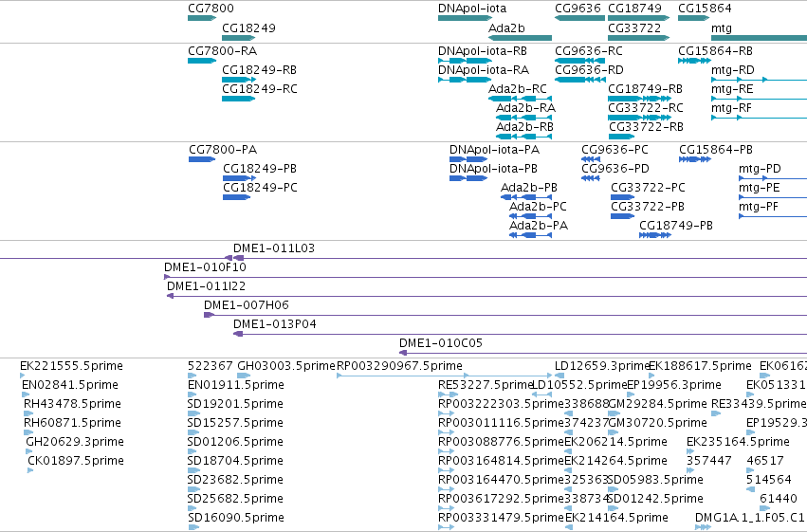This screenshot has width=807, height=532.
Task: Select transcript CG33722-RC
Action: pos(639,118)
